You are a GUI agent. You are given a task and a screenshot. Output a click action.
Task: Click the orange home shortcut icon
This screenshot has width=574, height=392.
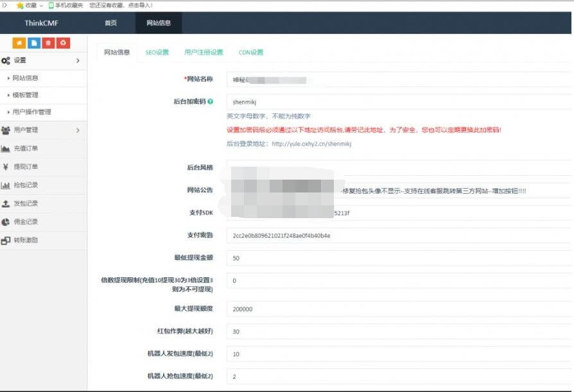click(19, 43)
